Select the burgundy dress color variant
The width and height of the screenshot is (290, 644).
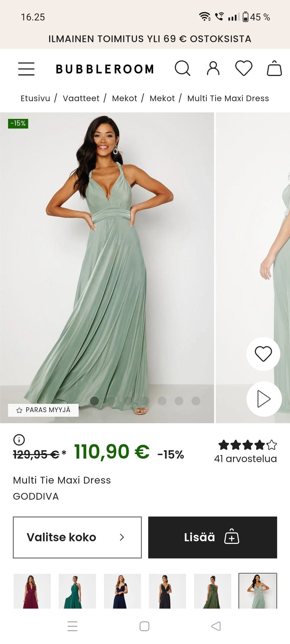tap(32, 591)
